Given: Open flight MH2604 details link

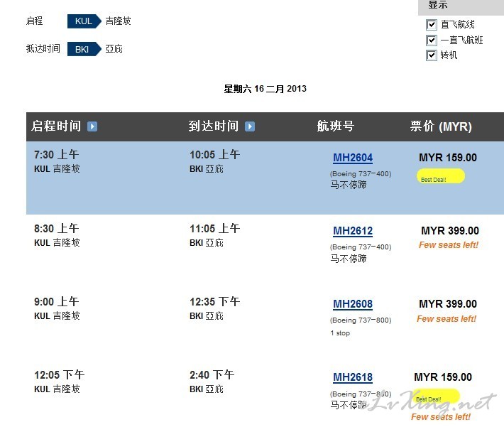Looking at the screenshot, I should click(x=353, y=158).
